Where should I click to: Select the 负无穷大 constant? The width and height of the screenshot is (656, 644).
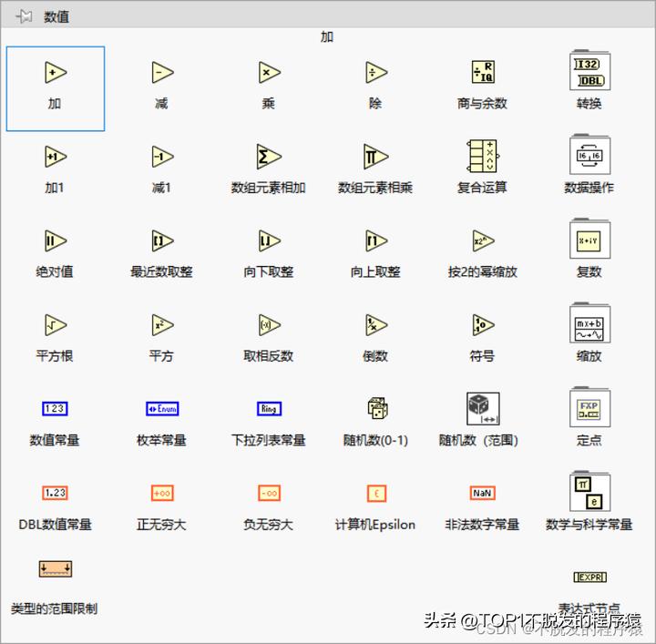click(x=269, y=493)
